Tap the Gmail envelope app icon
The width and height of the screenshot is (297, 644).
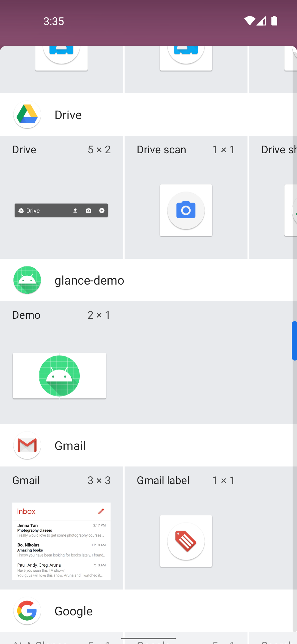[27, 446]
